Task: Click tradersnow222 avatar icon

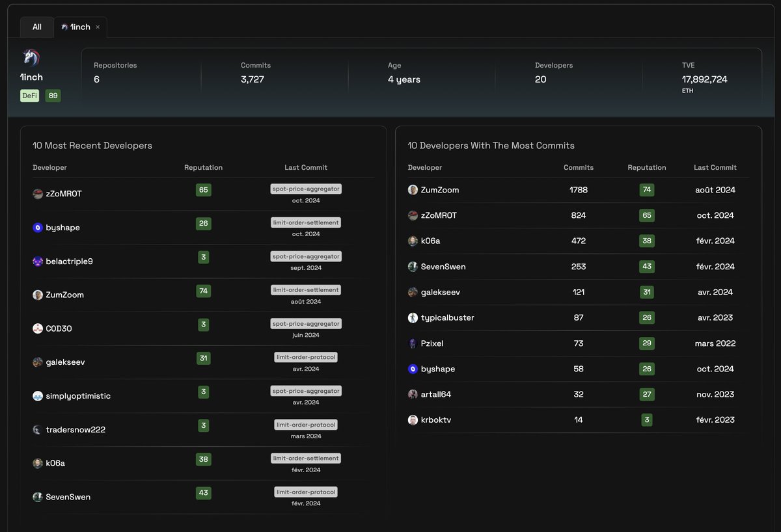Action: [x=38, y=430]
